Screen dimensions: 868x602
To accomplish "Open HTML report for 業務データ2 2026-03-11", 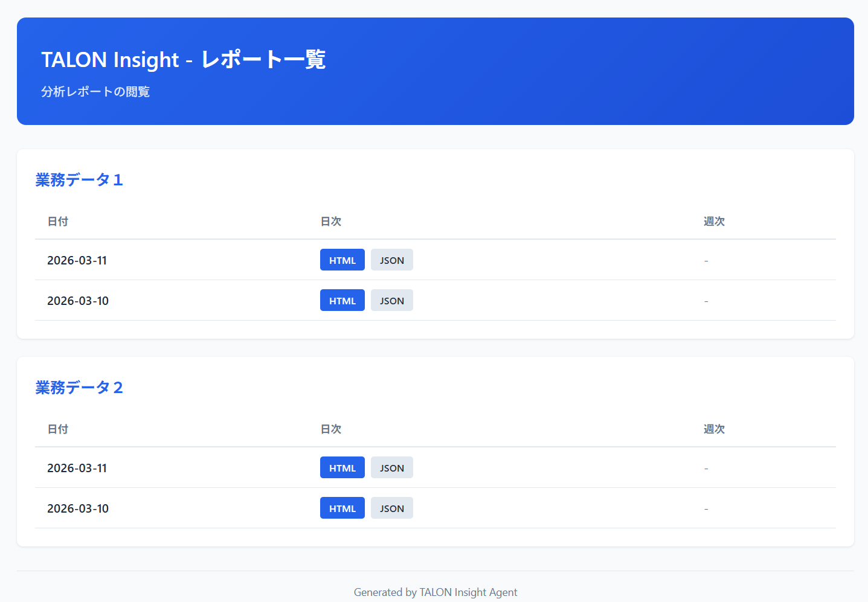I will pos(342,468).
